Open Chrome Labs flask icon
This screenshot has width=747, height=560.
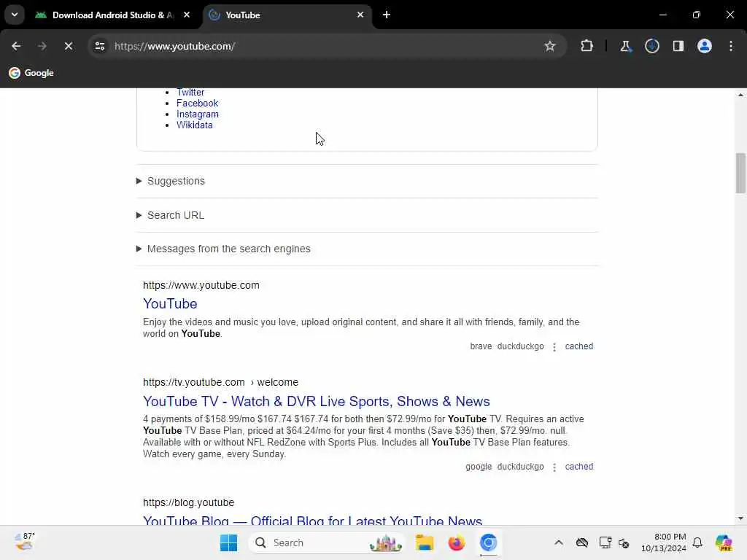(x=625, y=46)
